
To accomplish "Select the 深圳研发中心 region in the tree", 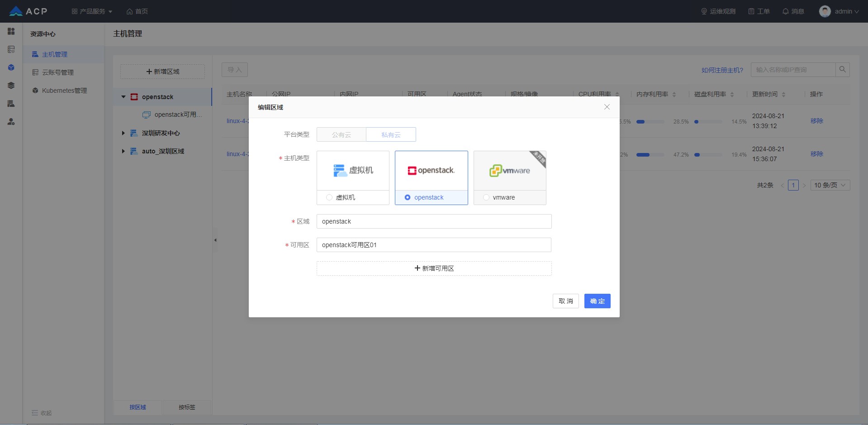I will click(x=161, y=133).
